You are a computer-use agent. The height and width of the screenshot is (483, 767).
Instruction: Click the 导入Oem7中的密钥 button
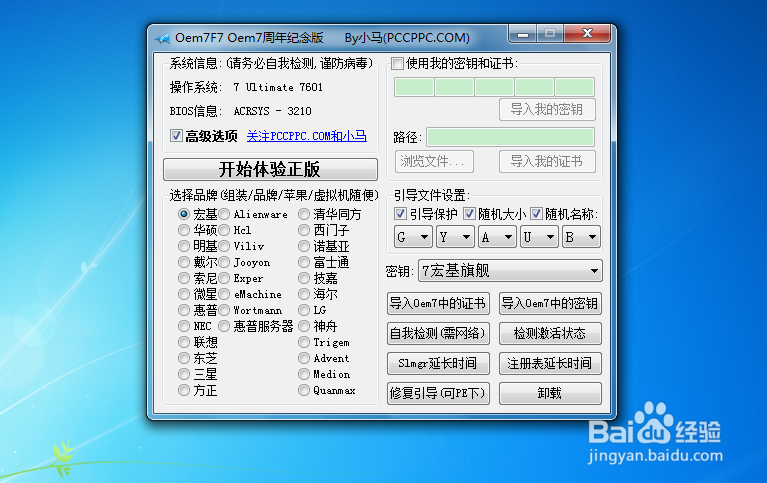click(x=550, y=303)
